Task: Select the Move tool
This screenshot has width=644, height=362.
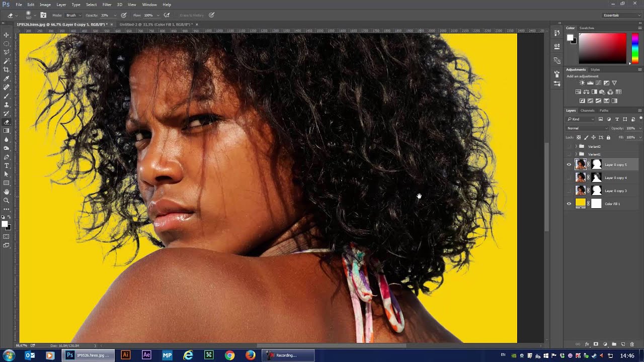Action: pyautogui.click(x=7, y=35)
